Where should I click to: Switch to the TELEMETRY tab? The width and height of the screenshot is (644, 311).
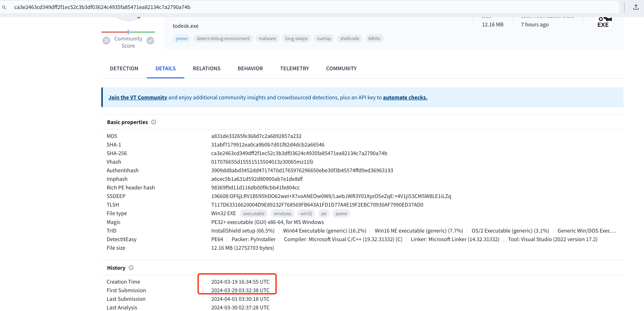[294, 68]
